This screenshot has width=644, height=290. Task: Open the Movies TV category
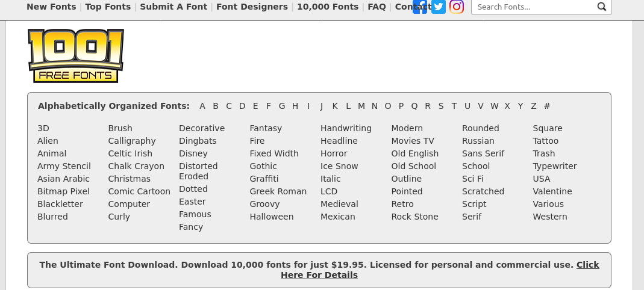(x=413, y=141)
